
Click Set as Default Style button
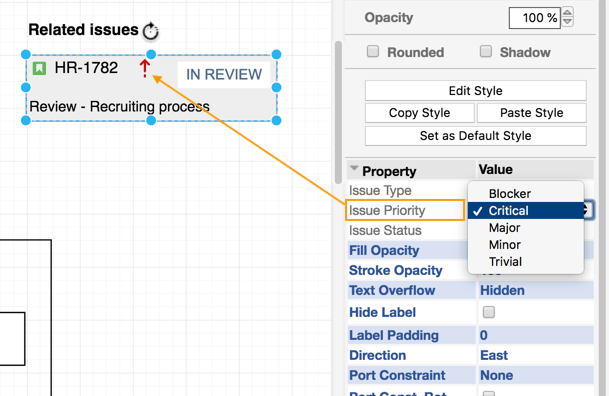pos(476,136)
